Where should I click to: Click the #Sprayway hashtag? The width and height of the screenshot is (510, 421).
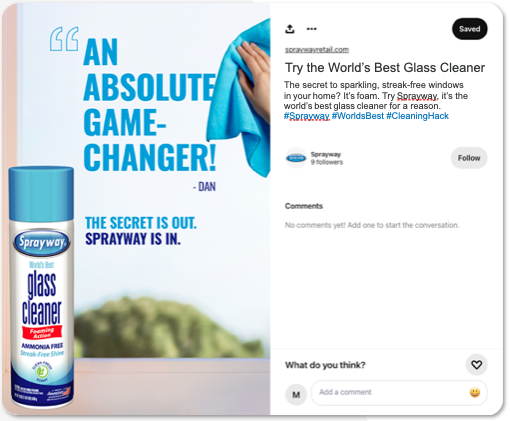[306, 116]
